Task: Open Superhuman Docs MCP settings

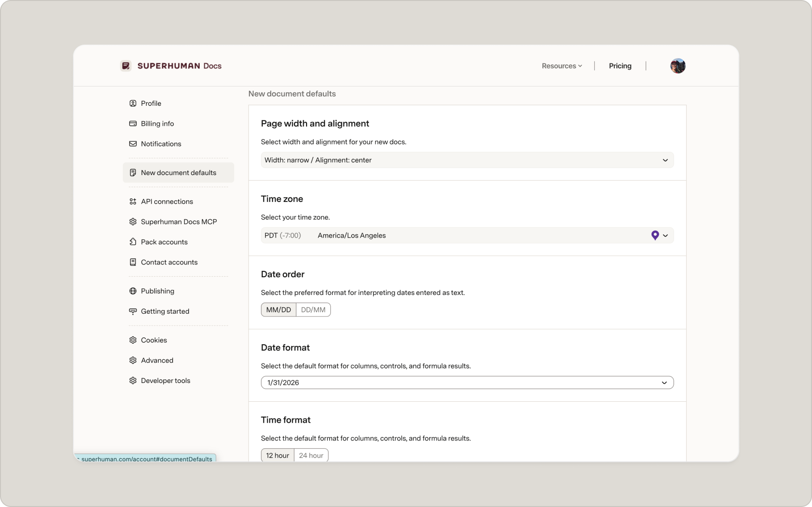Action: click(179, 222)
